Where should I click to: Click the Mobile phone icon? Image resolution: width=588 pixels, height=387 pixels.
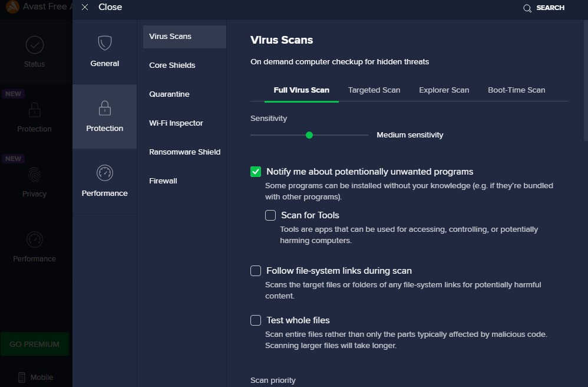(22, 378)
